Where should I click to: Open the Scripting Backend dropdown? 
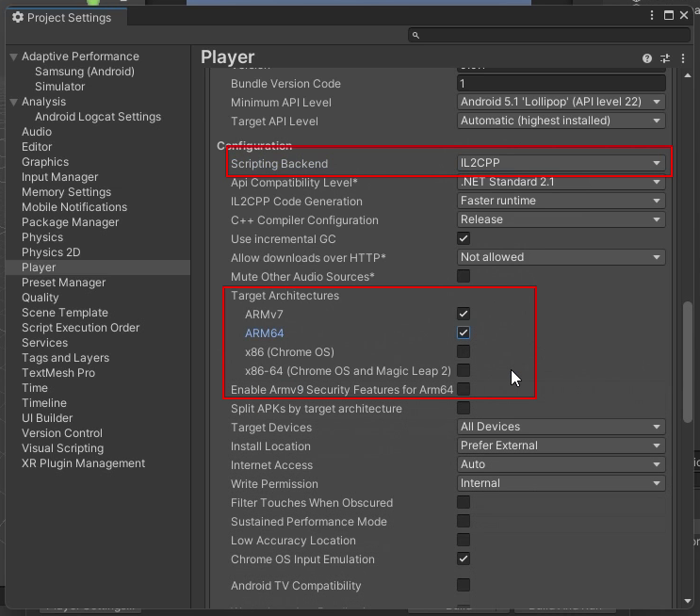pos(561,163)
